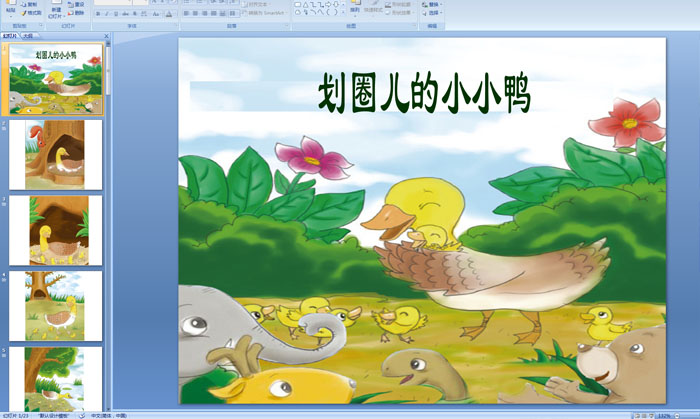Open the drawing group dialog launcher
The width and height of the screenshot is (700, 419).
[413, 25]
